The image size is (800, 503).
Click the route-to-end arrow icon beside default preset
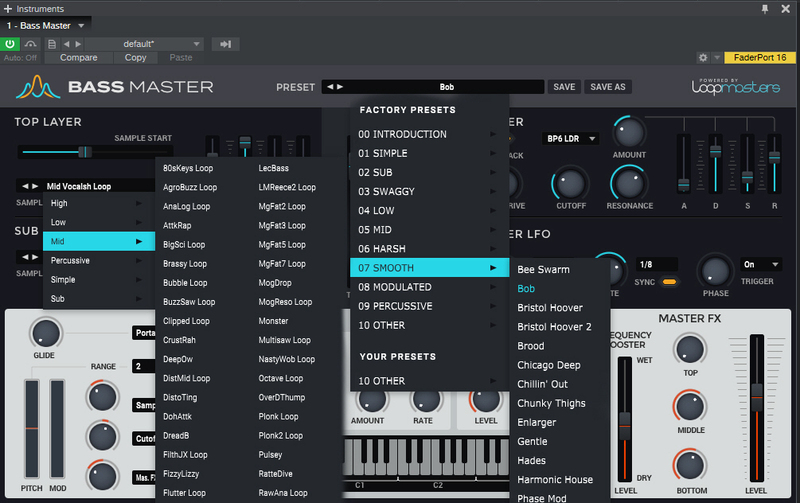click(x=226, y=44)
